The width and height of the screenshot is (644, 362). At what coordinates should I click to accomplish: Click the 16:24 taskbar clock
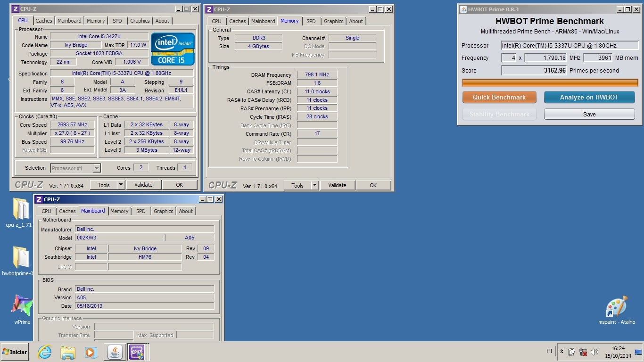pyautogui.click(x=618, y=349)
